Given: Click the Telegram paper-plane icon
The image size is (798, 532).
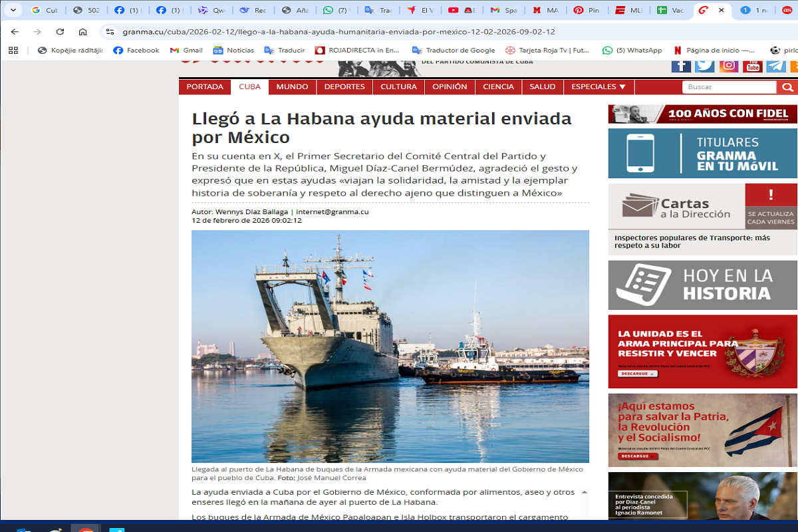Looking at the screenshot, I should 777,66.
